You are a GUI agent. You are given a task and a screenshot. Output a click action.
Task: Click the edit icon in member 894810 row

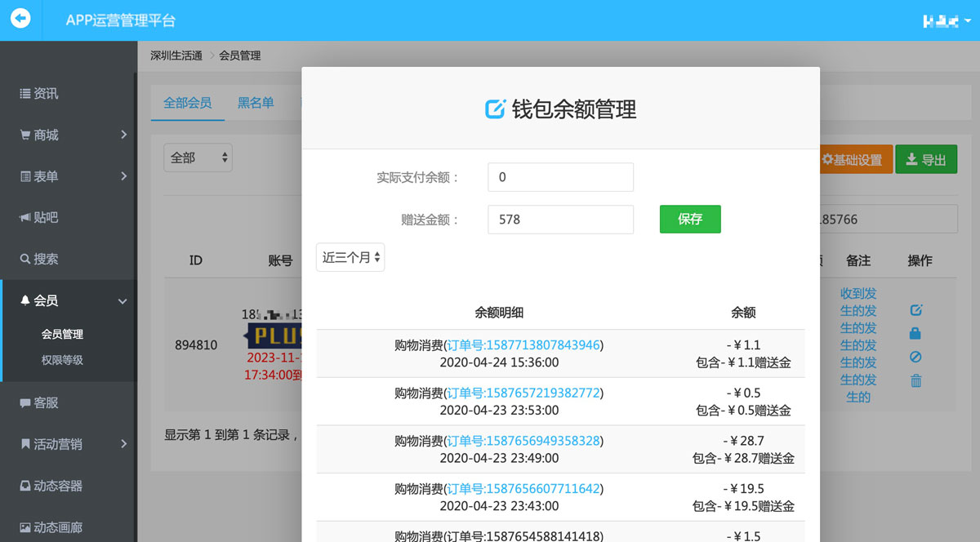pos(915,310)
